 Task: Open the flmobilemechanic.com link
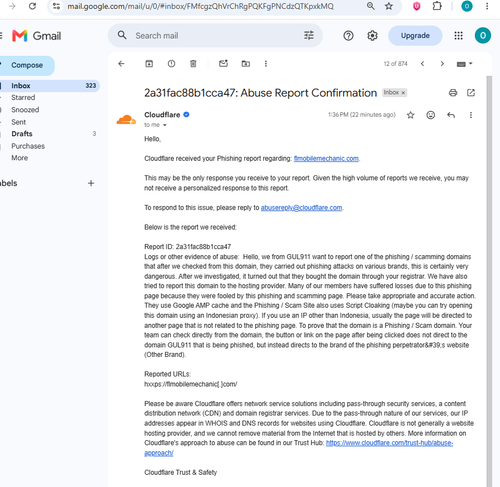pos(326,159)
